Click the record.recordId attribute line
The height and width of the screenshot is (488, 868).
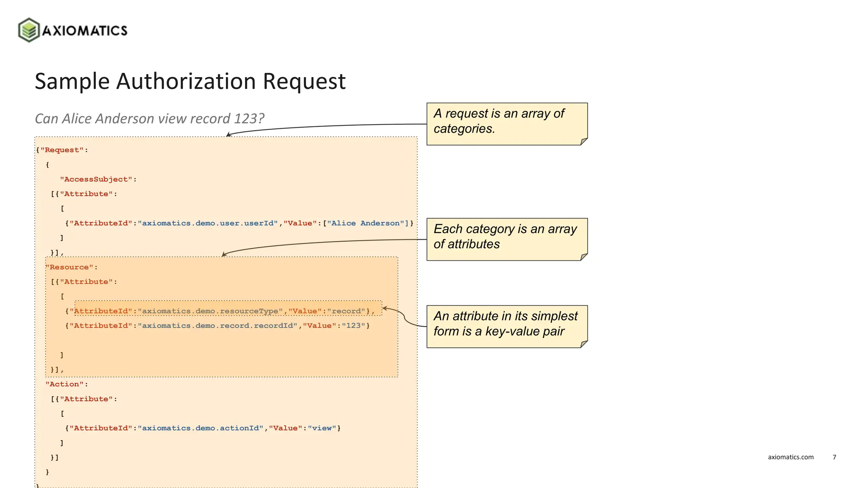(217, 326)
